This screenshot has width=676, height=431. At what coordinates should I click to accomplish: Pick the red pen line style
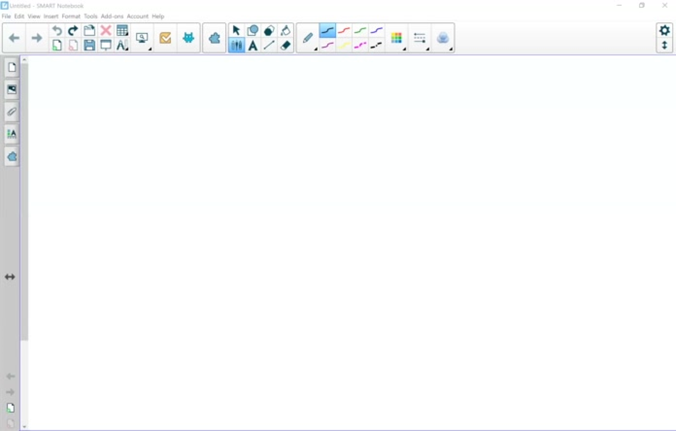(344, 31)
